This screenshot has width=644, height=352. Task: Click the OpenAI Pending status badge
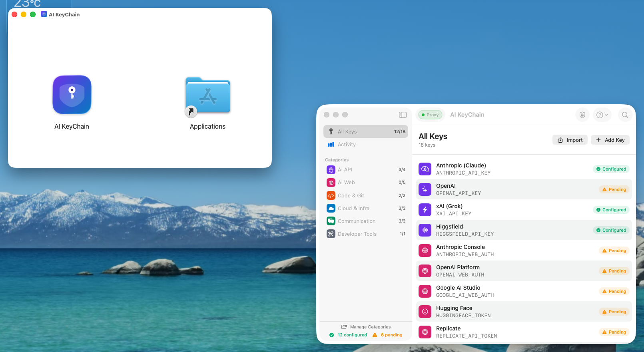614,189
